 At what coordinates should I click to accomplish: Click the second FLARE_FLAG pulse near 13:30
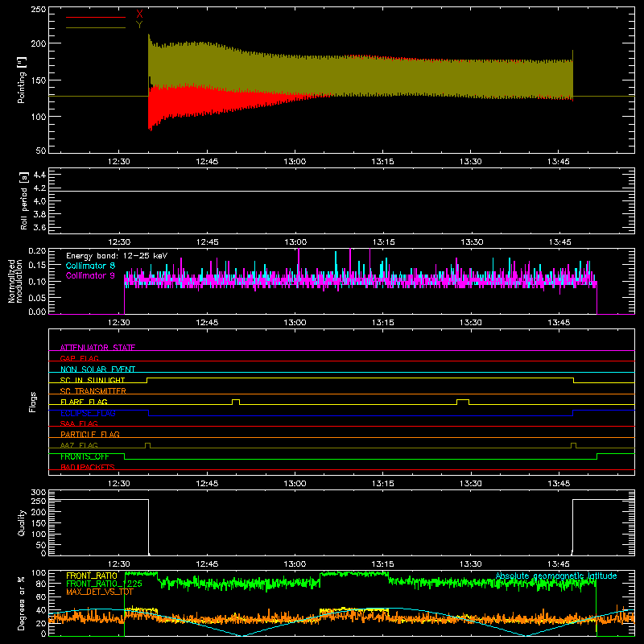463,402
